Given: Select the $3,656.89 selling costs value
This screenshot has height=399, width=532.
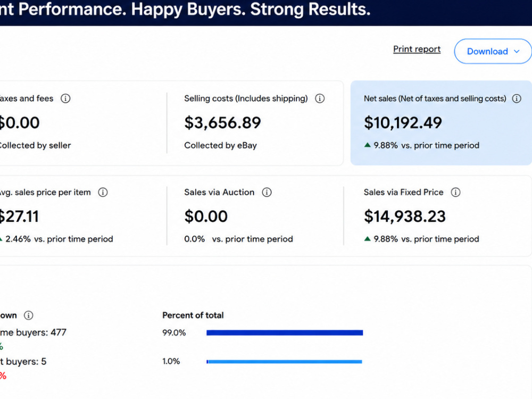Looking at the screenshot, I should click(x=222, y=123).
